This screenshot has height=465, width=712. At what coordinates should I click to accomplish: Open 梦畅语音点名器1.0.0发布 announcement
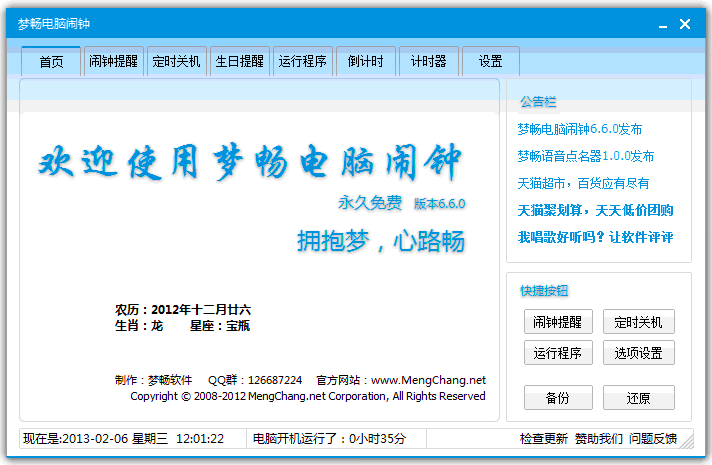click(x=586, y=156)
